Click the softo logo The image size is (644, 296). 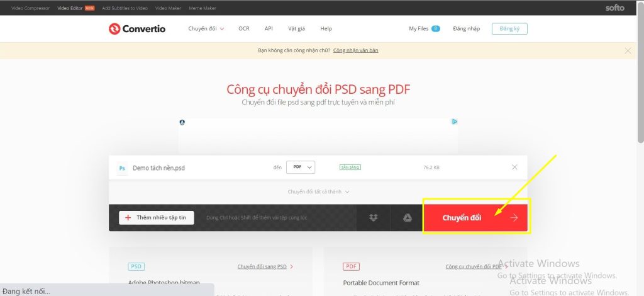click(614, 8)
